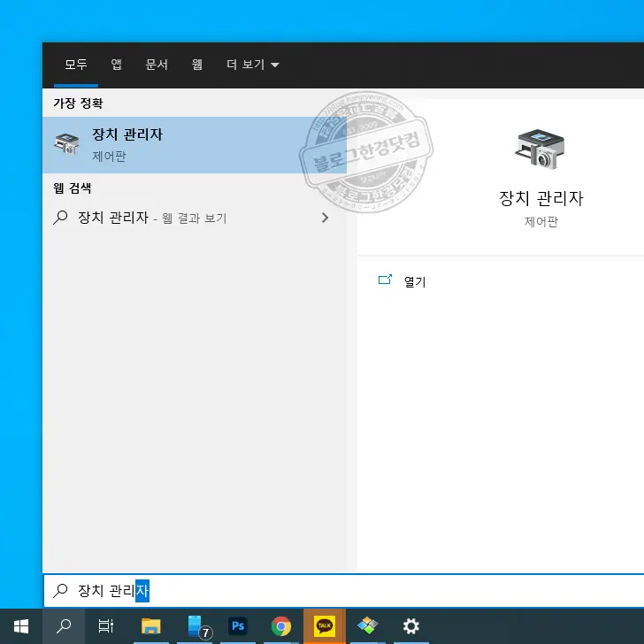The image size is (644, 644).
Task: Open KakaoTalk from the taskbar
Action: pyautogui.click(x=325, y=626)
